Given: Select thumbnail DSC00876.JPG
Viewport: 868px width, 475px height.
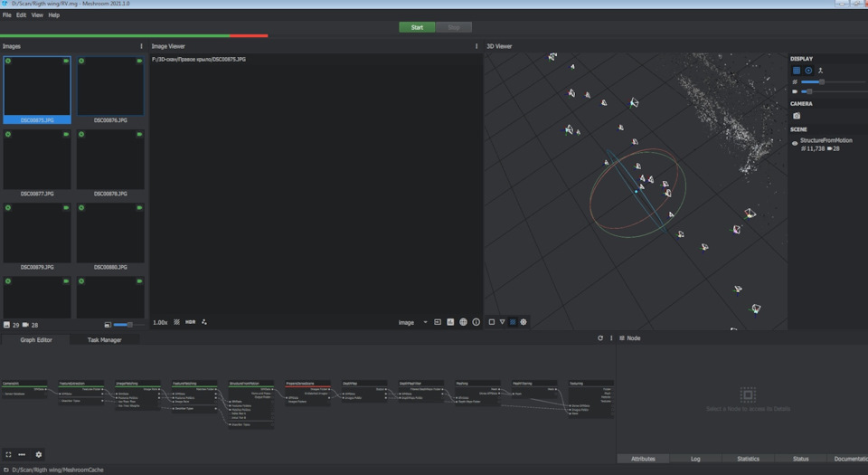Looking at the screenshot, I should point(110,90).
